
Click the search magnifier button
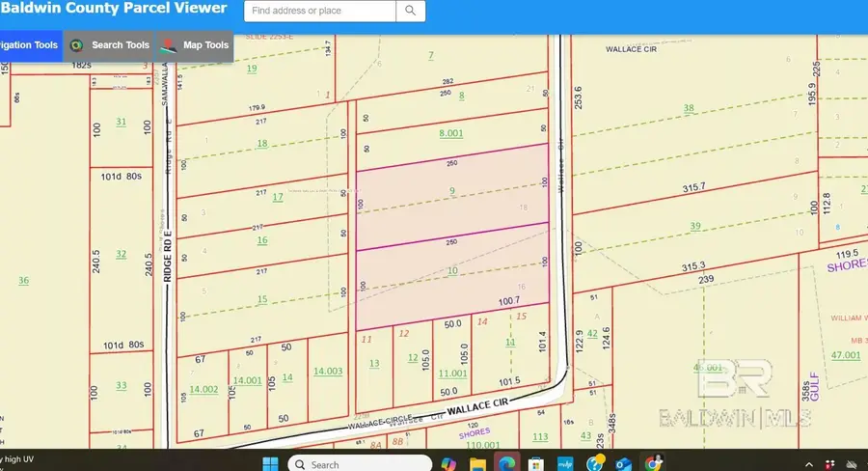click(x=410, y=11)
